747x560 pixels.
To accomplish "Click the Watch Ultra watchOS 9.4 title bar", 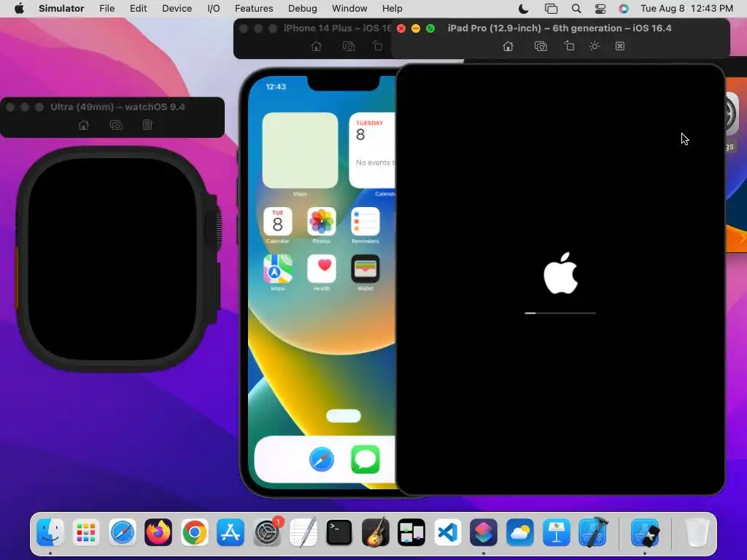I will [x=117, y=106].
